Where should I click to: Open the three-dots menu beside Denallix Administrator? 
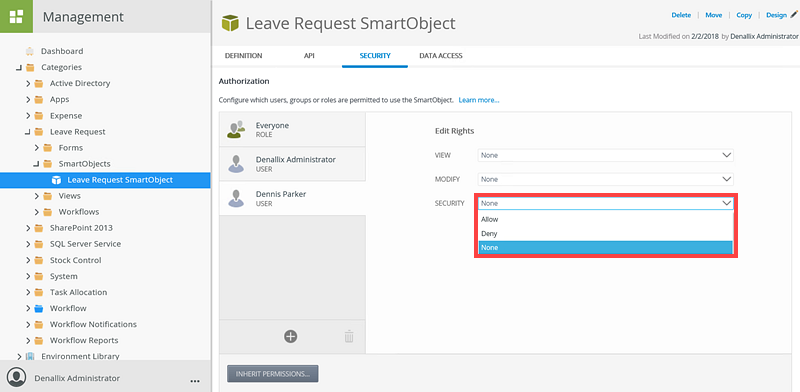click(194, 381)
